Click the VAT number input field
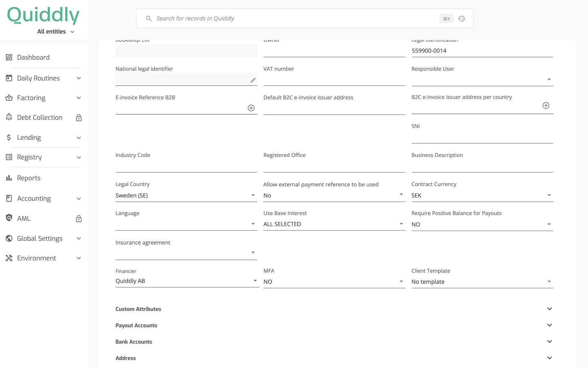 pos(334,80)
